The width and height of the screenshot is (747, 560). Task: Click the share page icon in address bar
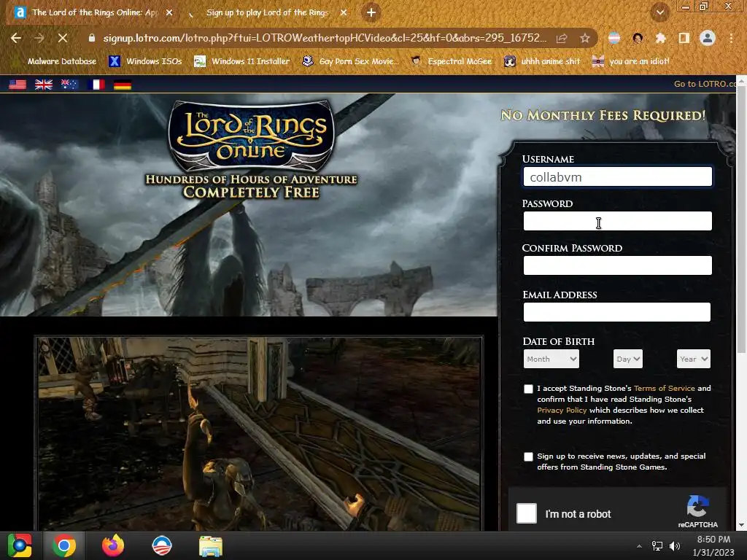(562, 38)
